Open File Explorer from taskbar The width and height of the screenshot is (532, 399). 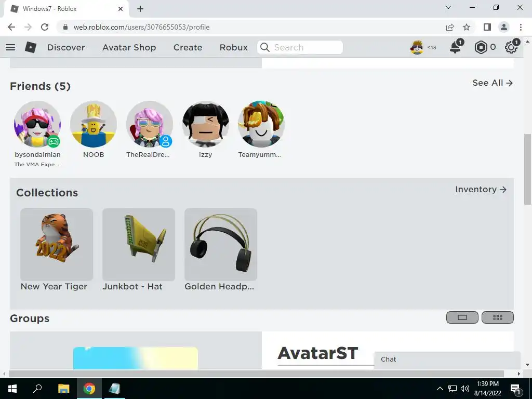click(63, 389)
